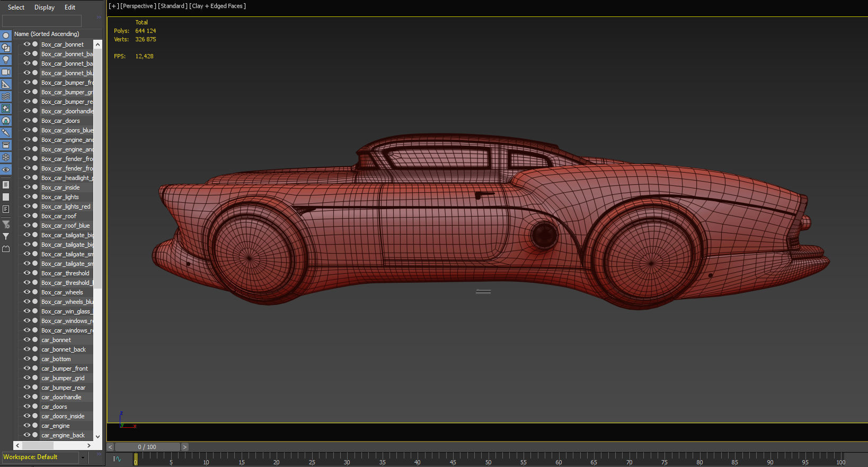Click the car_bottom object-type sphere icon
868x467 pixels.
coord(35,359)
